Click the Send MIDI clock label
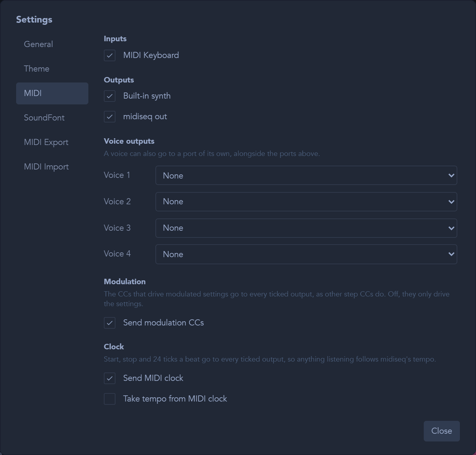 (x=153, y=378)
